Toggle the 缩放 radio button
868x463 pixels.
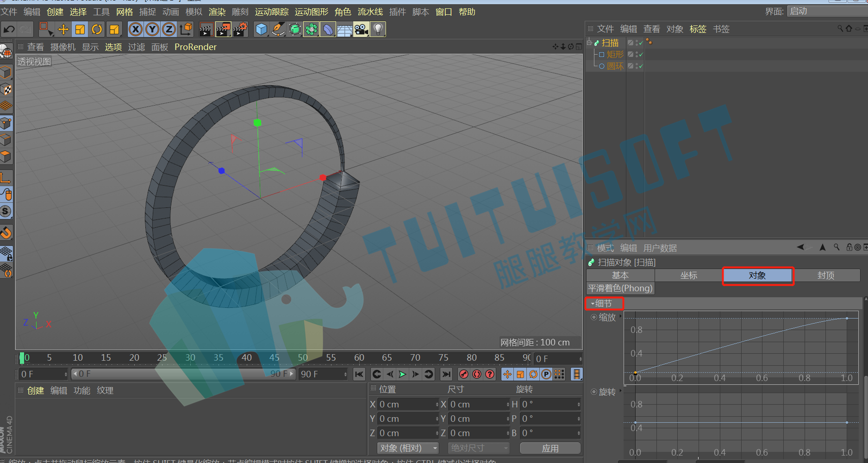(594, 317)
